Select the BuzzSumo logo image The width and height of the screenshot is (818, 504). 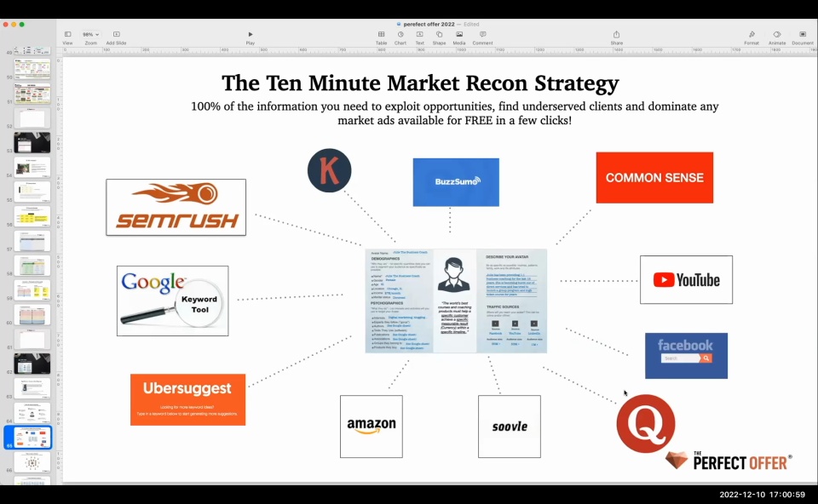[456, 182]
